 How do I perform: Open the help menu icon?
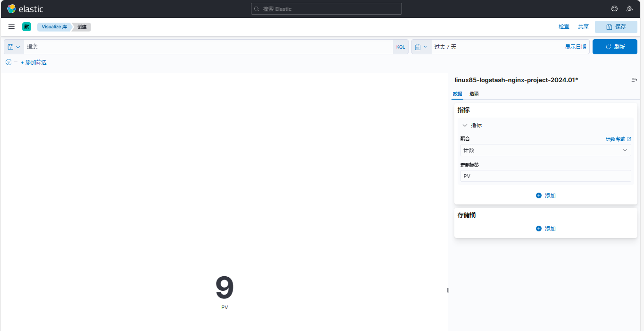coord(614,8)
